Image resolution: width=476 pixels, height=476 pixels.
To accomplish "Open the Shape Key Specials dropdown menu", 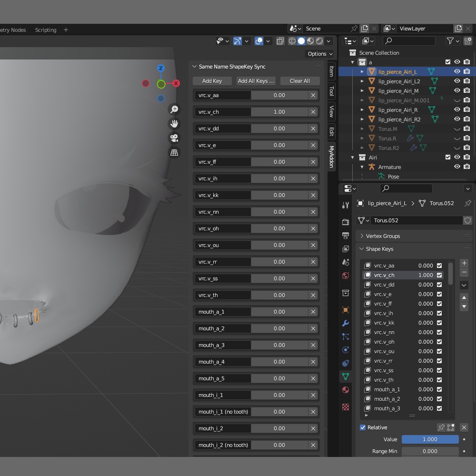I will [464, 285].
